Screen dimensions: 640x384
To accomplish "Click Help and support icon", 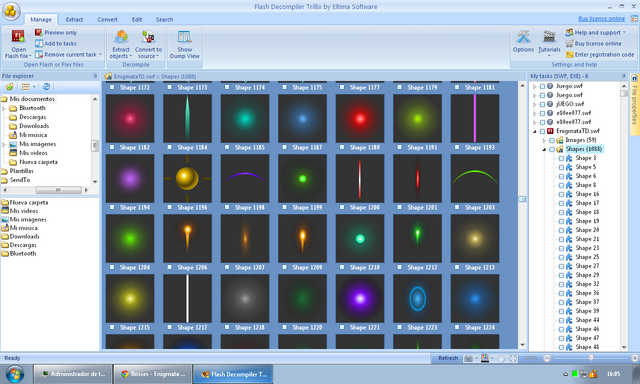I will pos(569,32).
